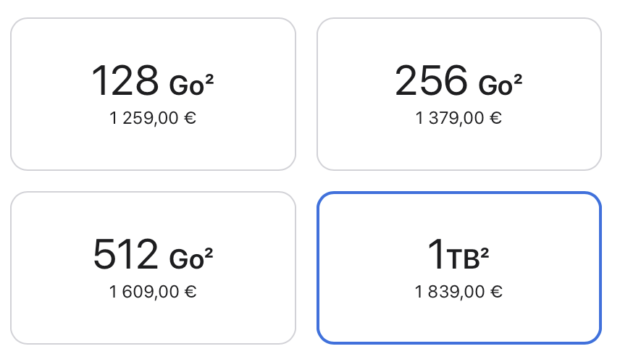The image size is (620, 362).
Task: Click the "Go" unit in the 512 card
Action: 186,259
